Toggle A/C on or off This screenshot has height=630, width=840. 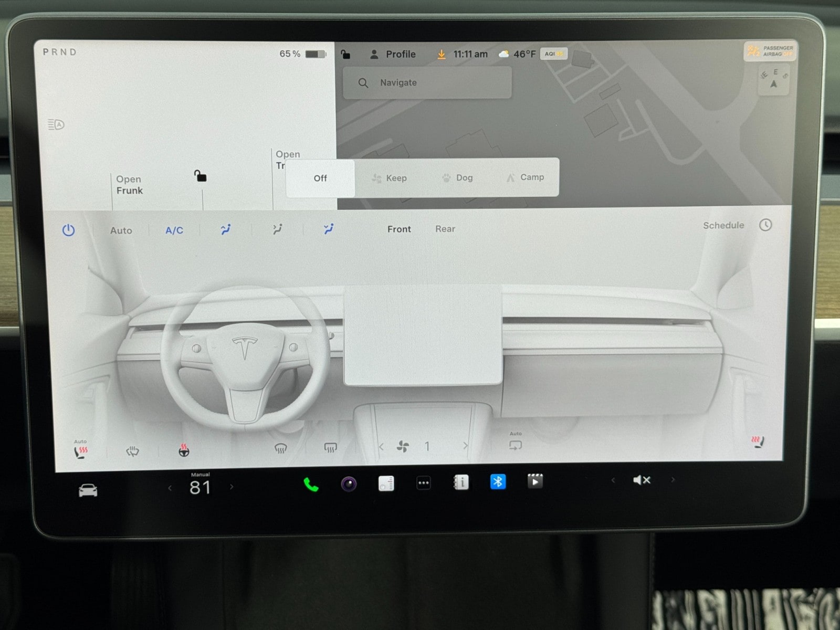click(x=174, y=230)
